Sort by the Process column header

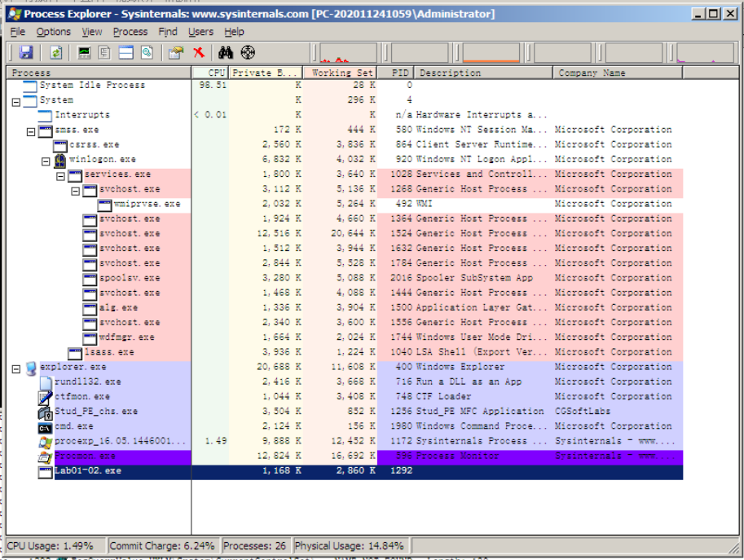pyautogui.click(x=99, y=73)
